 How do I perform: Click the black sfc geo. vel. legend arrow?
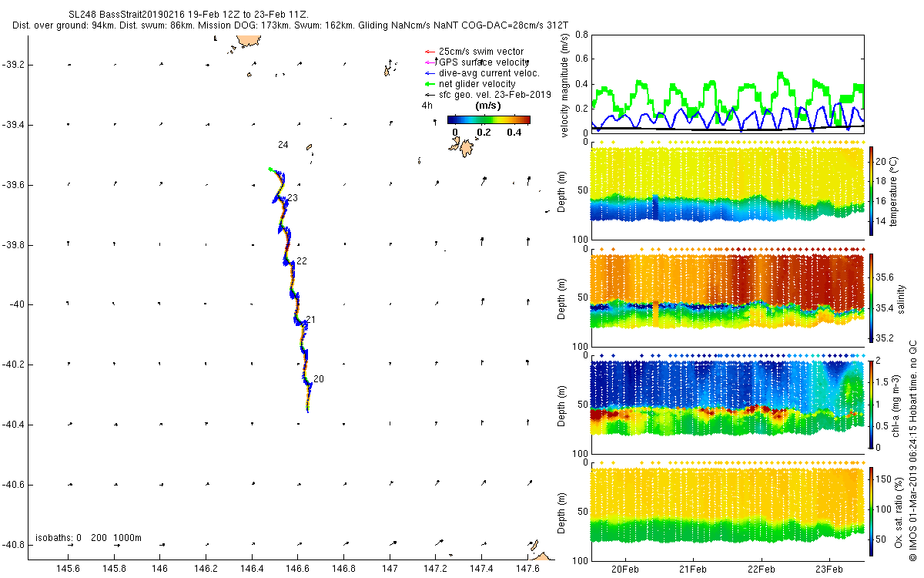428,95
